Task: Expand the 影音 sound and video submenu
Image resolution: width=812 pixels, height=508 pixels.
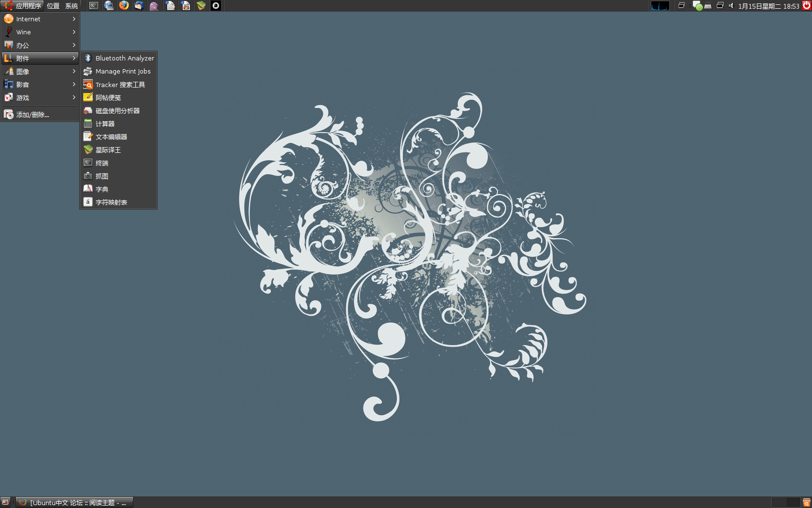Action: (40, 84)
